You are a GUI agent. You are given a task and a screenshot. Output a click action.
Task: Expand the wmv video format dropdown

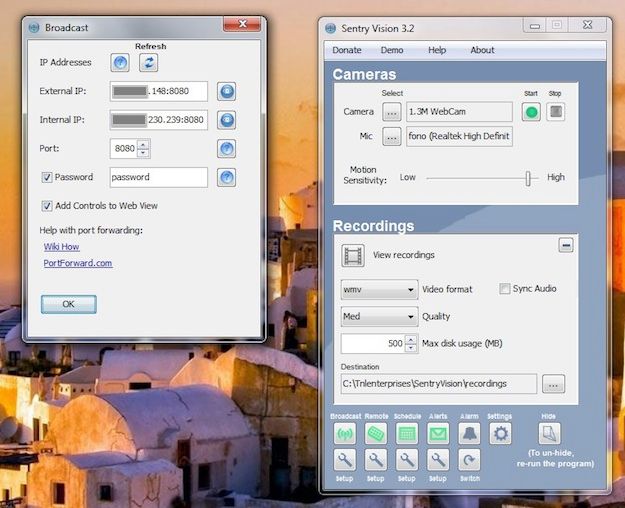(379, 289)
